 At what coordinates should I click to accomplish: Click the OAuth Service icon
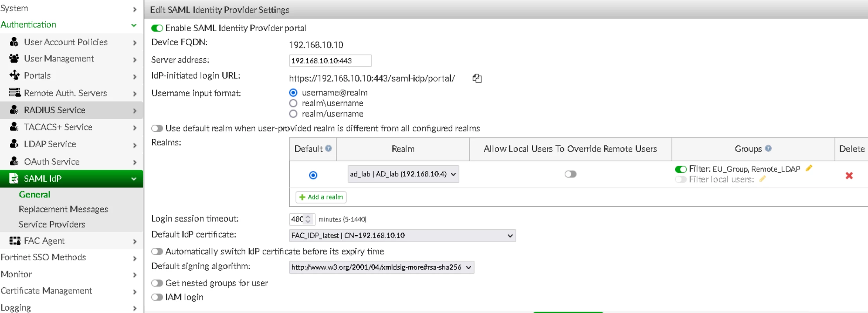(14, 161)
